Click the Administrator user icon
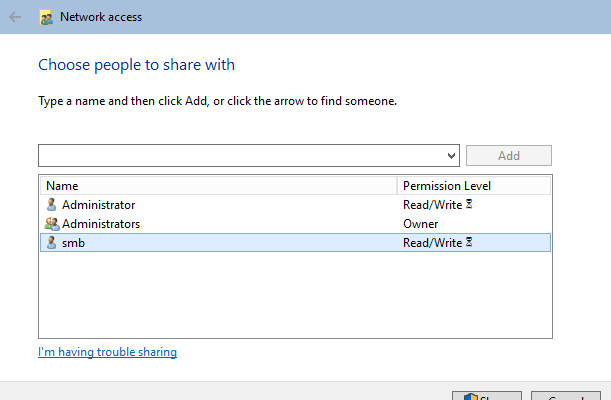Image resolution: width=611 pixels, height=400 pixels. pos(51,204)
